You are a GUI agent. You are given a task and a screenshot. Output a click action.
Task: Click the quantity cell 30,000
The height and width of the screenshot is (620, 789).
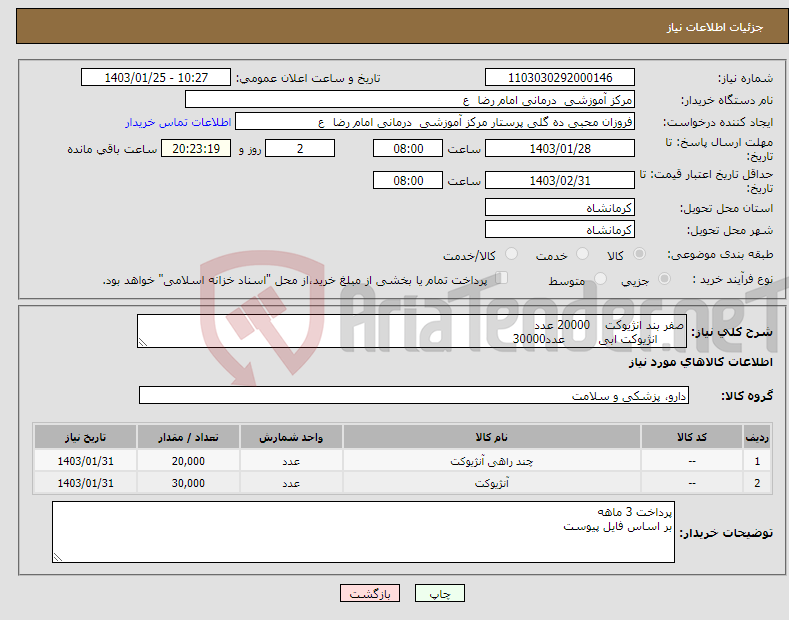[188, 483]
